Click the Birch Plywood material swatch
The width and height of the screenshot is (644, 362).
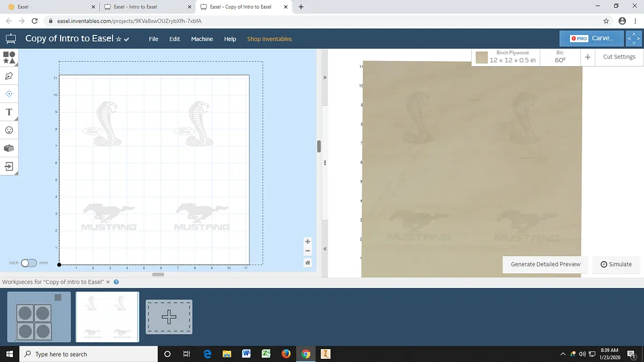pos(481,57)
